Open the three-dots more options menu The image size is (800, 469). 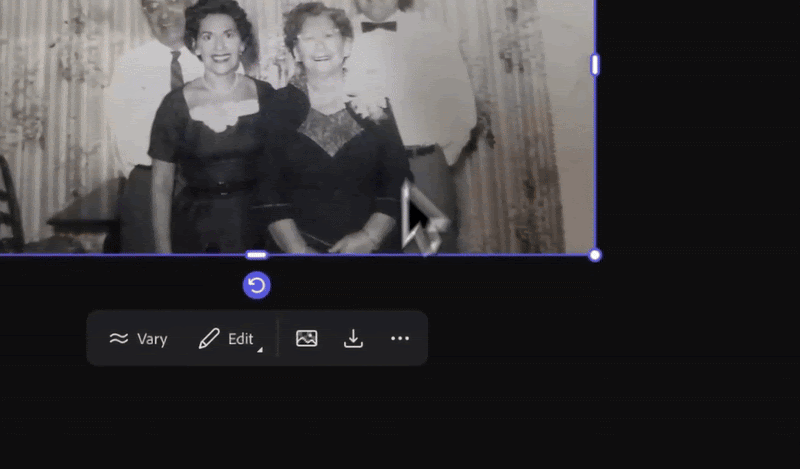[x=399, y=338]
